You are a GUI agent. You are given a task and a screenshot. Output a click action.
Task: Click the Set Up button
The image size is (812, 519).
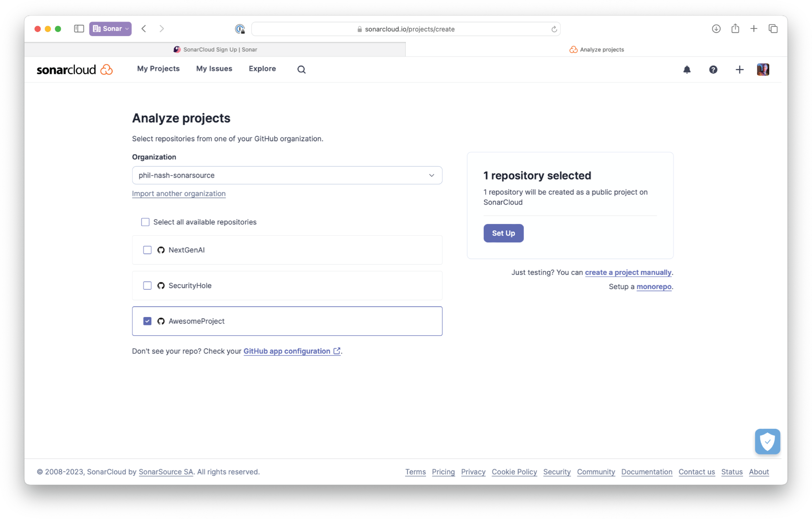point(503,233)
